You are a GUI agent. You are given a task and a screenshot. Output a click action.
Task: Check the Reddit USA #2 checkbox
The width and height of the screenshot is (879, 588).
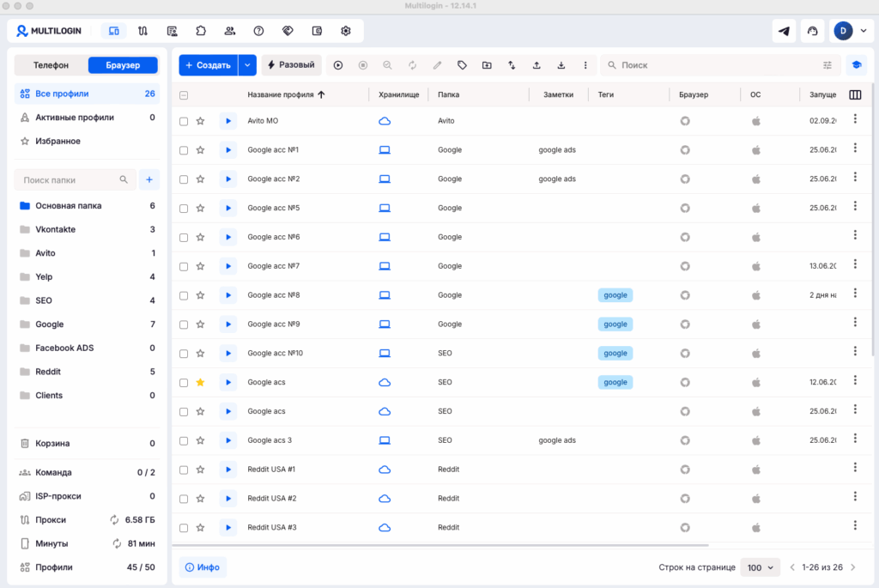coord(184,499)
